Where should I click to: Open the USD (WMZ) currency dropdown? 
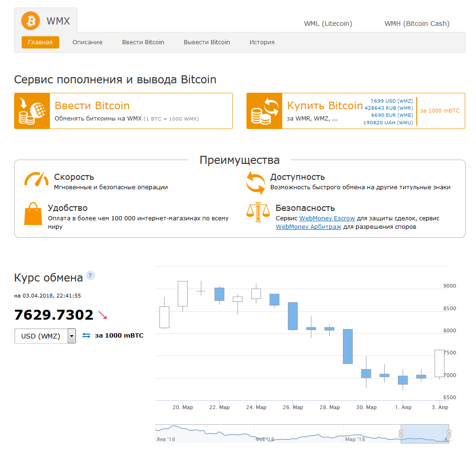point(45,336)
